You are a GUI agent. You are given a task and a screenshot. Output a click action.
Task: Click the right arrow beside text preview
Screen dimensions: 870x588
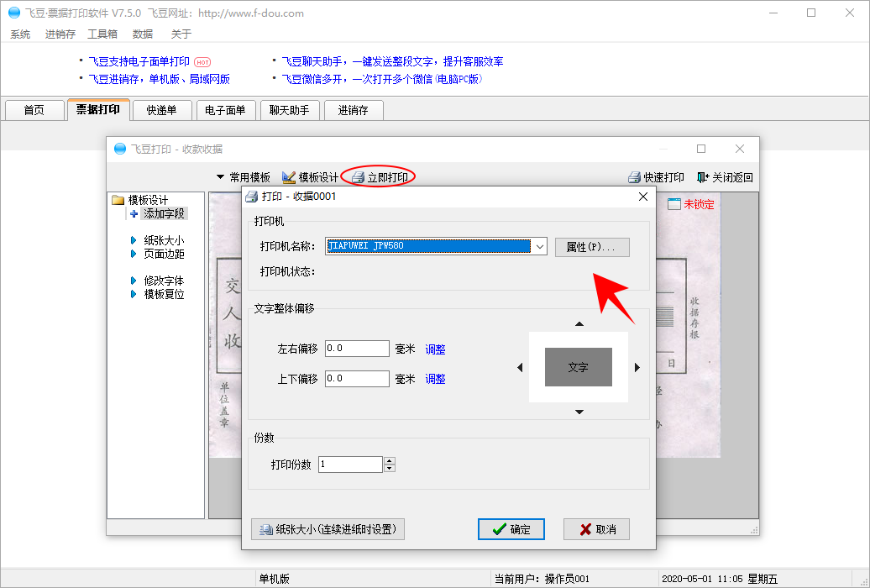637,368
